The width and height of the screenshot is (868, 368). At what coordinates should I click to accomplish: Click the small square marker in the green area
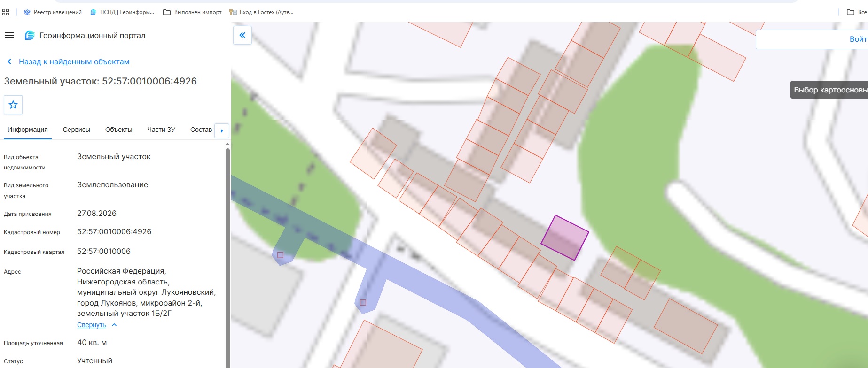(x=280, y=255)
